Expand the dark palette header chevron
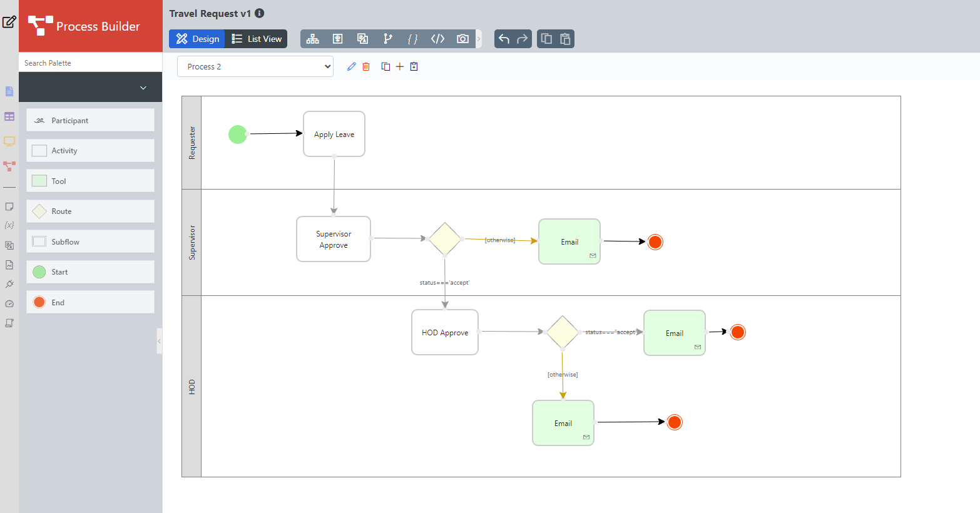This screenshot has height=513, width=980. click(143, 88)
